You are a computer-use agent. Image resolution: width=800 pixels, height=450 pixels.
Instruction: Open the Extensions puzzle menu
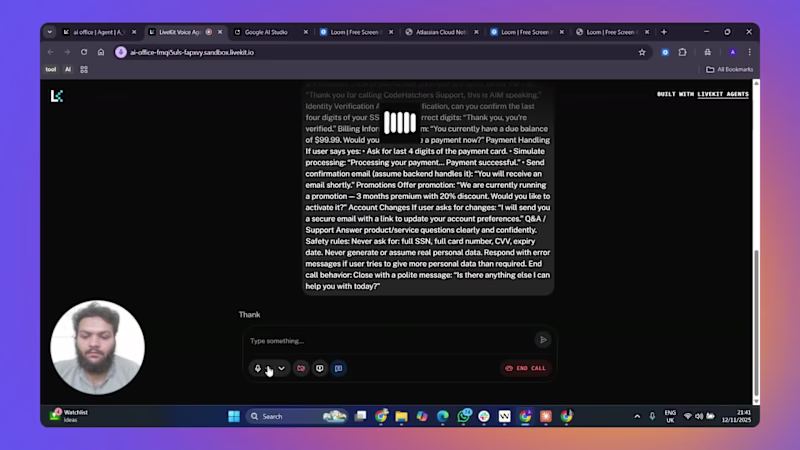(x=683, y=52)
